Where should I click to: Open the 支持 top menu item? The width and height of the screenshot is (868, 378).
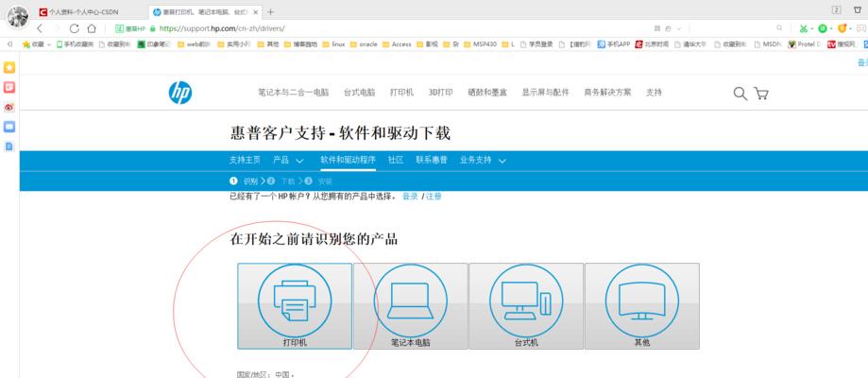[654, 93]
